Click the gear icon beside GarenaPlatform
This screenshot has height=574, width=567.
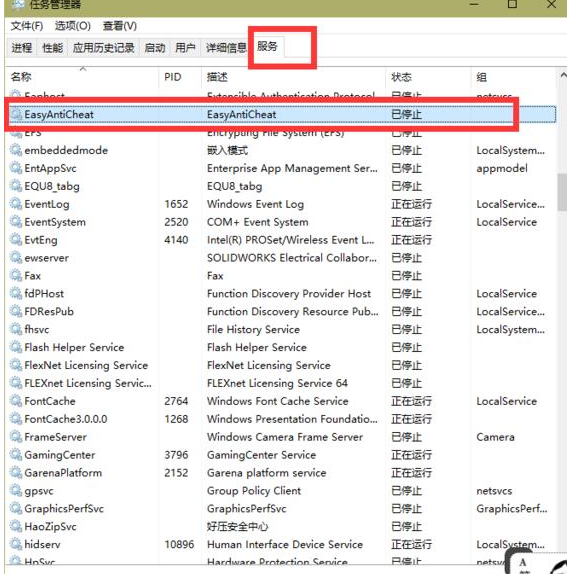[16, 473]
